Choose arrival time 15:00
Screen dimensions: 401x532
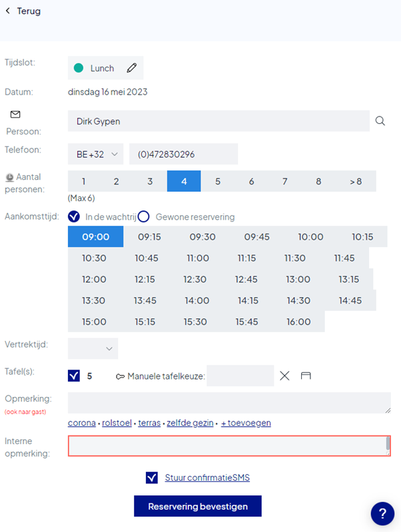(x=94, y=322)
